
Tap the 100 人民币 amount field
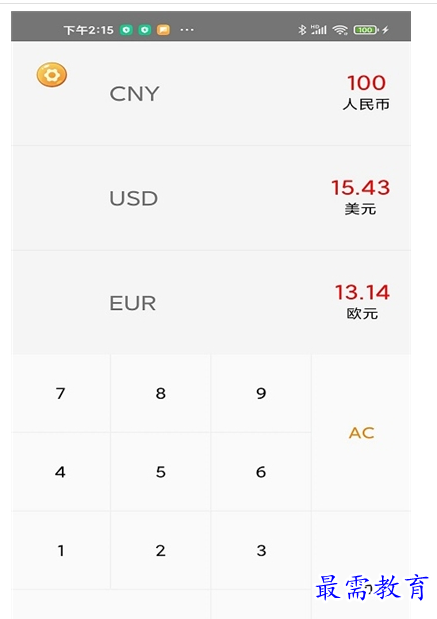point(366,92)
